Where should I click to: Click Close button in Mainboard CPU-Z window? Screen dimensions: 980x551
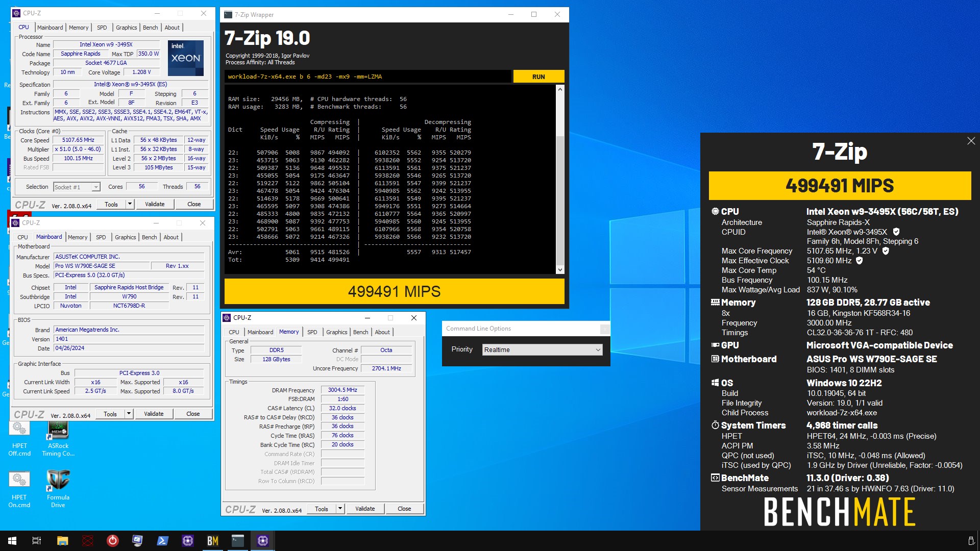click(x=193, y=414)
